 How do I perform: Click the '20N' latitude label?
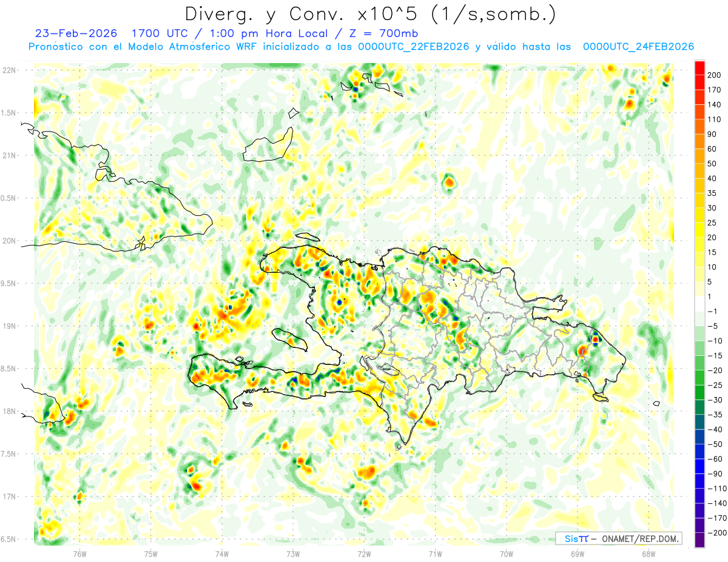click(x=8, y=241)
